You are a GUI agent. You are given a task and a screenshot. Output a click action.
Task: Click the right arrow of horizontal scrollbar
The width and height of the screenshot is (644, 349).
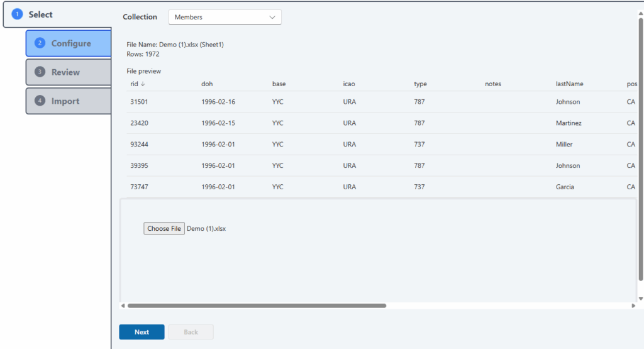(633, 306)
